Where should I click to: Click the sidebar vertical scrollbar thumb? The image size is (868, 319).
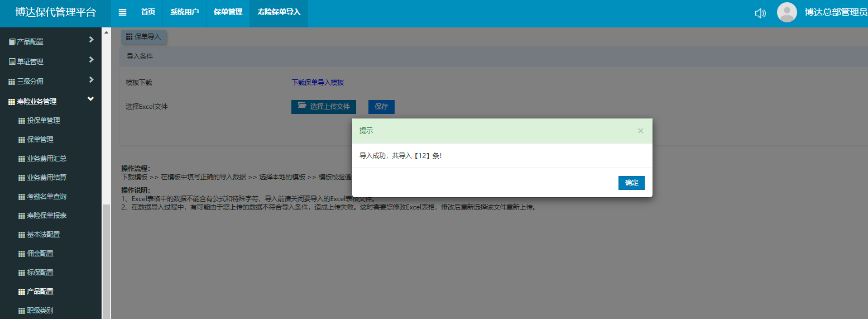tap(106, 261)
